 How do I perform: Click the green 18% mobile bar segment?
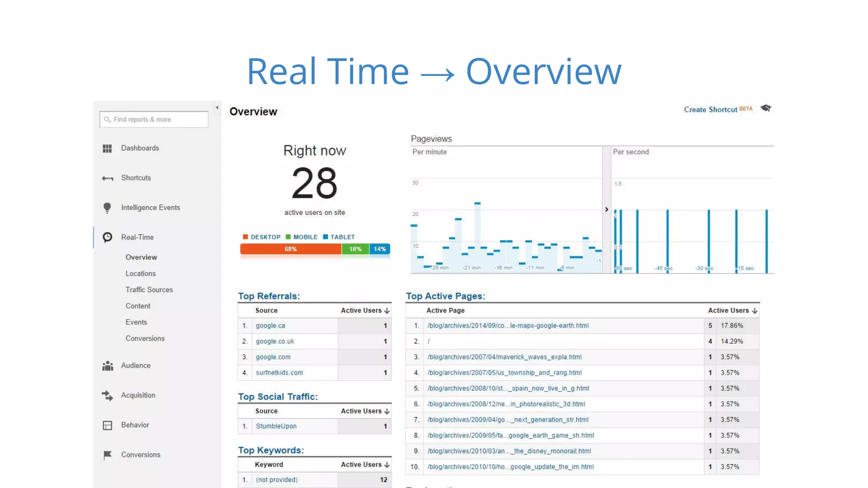click(x=356, y=249)
